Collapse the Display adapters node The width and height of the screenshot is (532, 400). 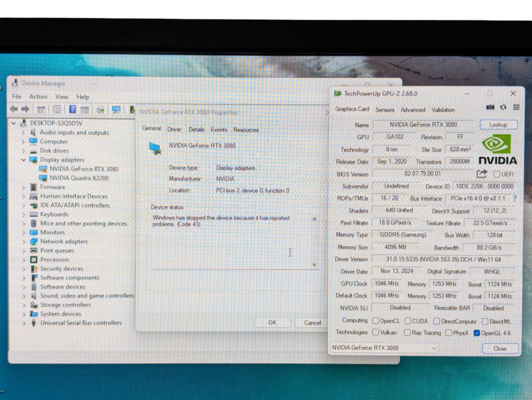coord(23,160)
